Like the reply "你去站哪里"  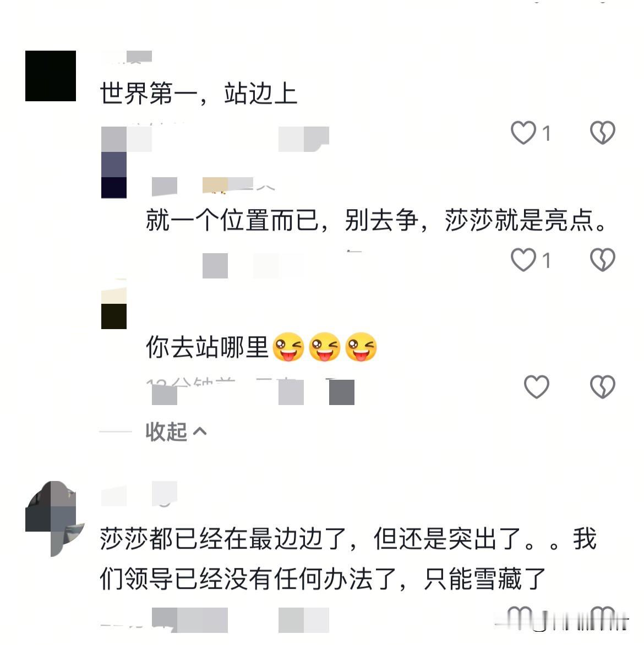click(x=536, y=387)
